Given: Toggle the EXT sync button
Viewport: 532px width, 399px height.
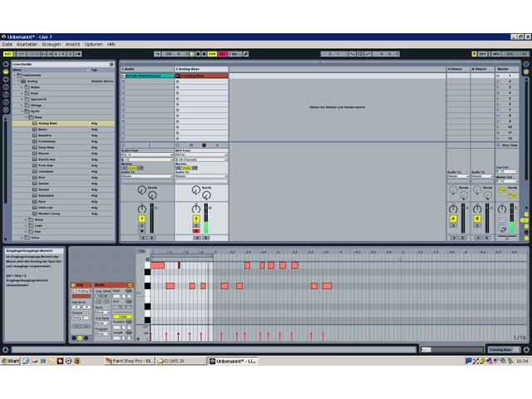Looking at the screenshot, I should click(7, 54).
